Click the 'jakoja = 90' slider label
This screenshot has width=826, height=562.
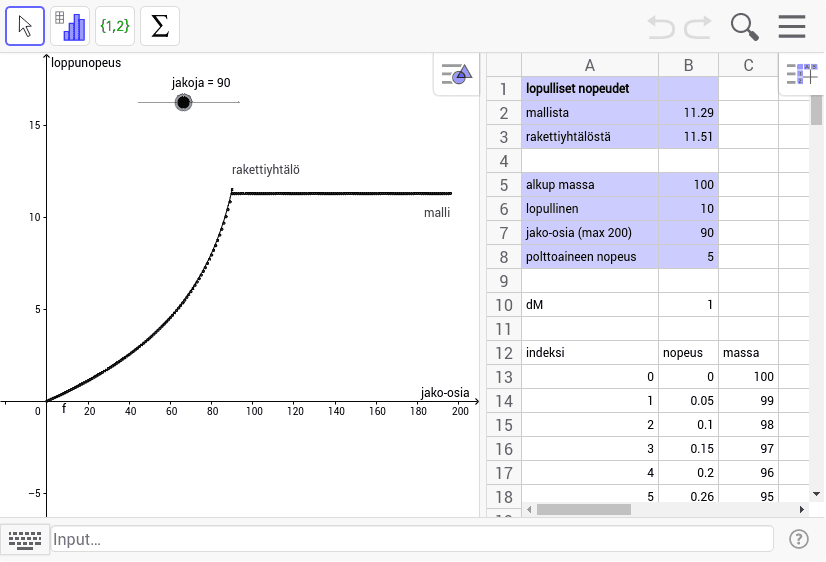point(201,83)
